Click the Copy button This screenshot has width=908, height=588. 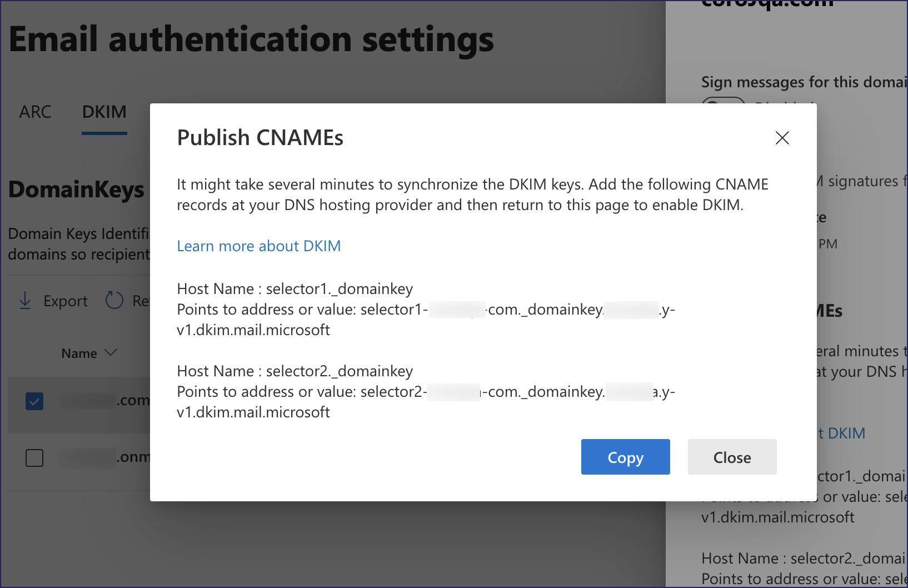point(625,457)
